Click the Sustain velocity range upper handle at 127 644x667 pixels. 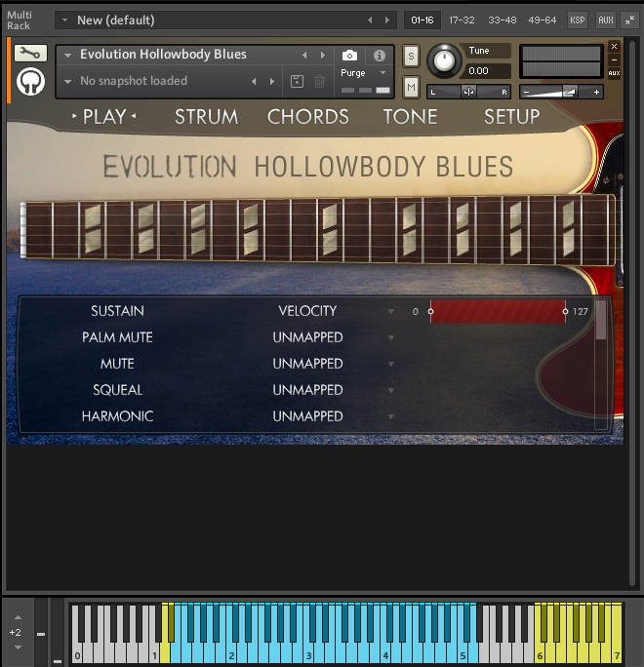pos(565,311)
